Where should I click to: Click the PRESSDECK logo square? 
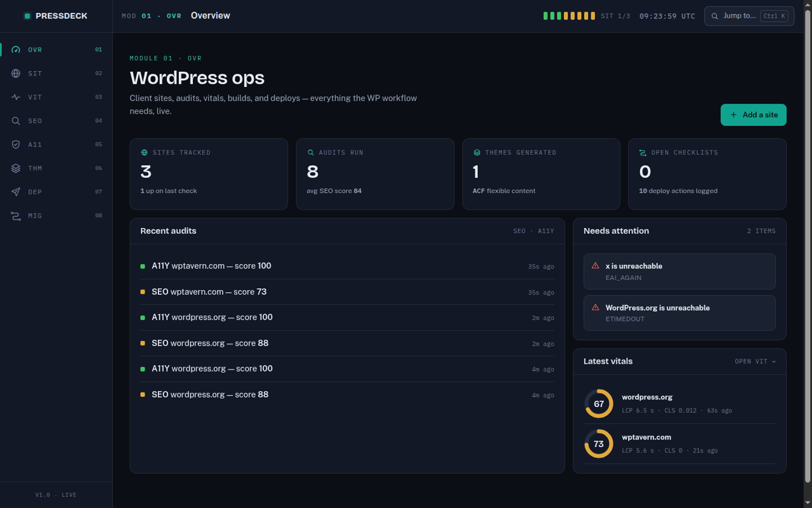[27, 16]
